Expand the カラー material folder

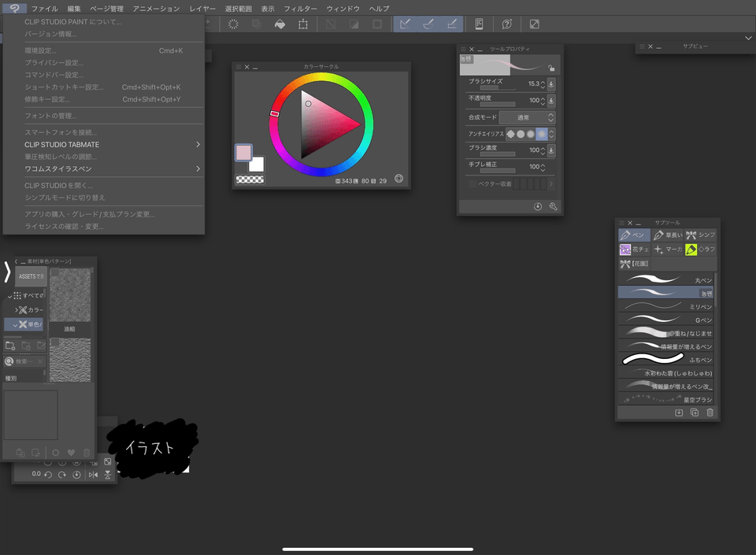(16, 310)
